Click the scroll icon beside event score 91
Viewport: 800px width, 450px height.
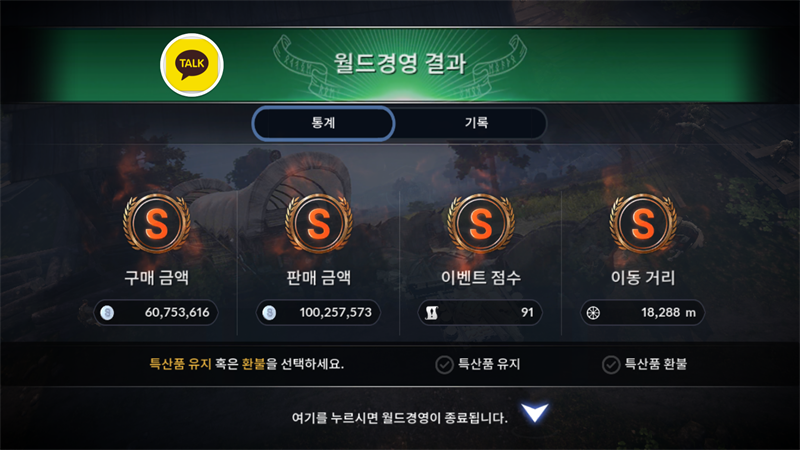point(432,313)
